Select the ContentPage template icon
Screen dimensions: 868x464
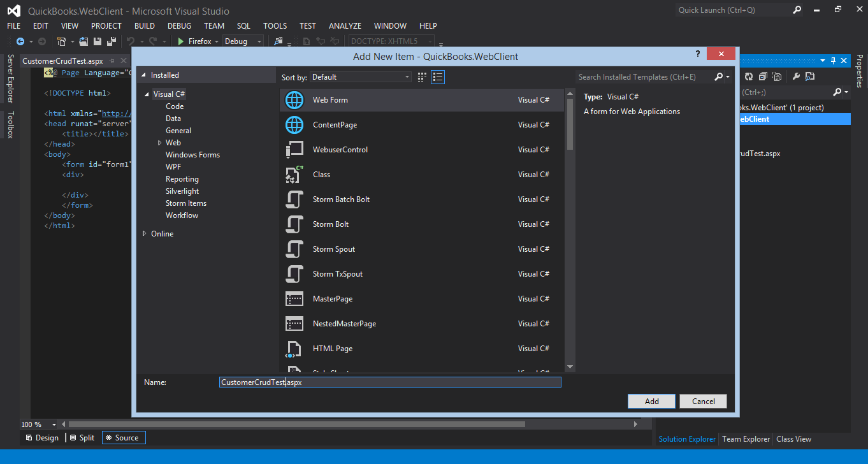coord(294,125)
